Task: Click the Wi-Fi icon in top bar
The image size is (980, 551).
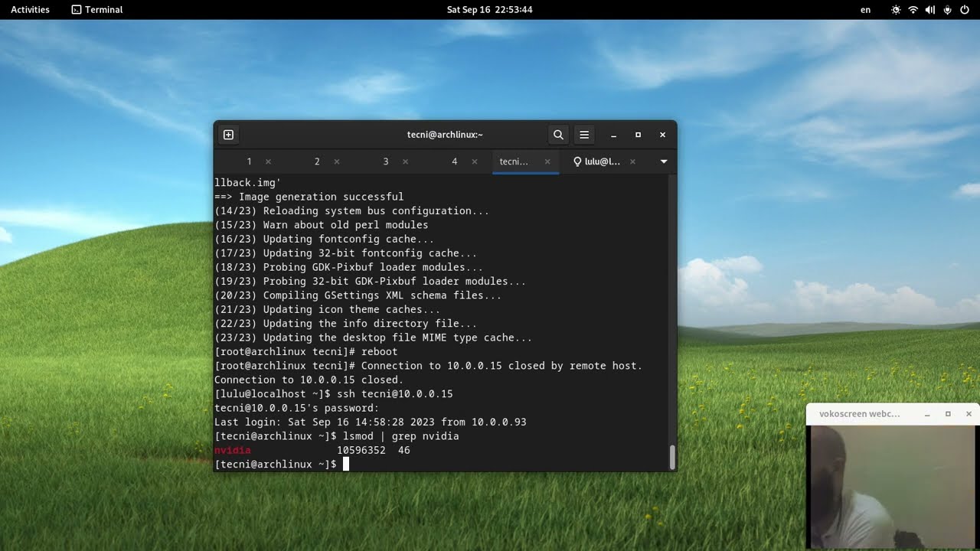Action: 913,10
